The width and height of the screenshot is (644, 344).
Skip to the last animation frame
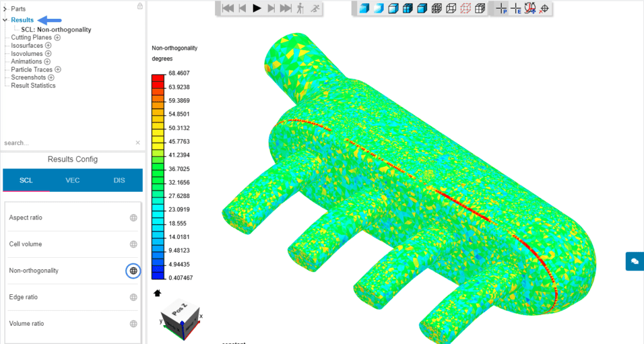286,8
